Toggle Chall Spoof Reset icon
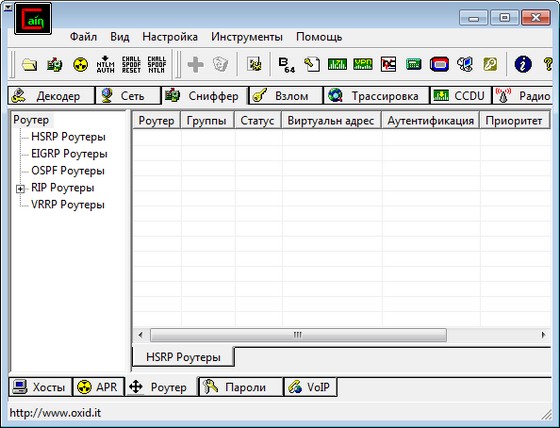The width and height of the screenshot is (560, 428). [x=131, y=65]
